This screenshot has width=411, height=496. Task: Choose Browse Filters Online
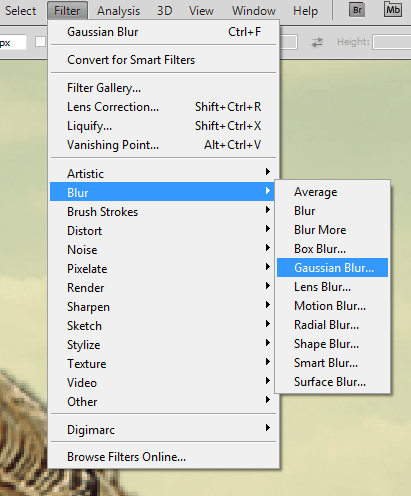[x=163, y=457]
